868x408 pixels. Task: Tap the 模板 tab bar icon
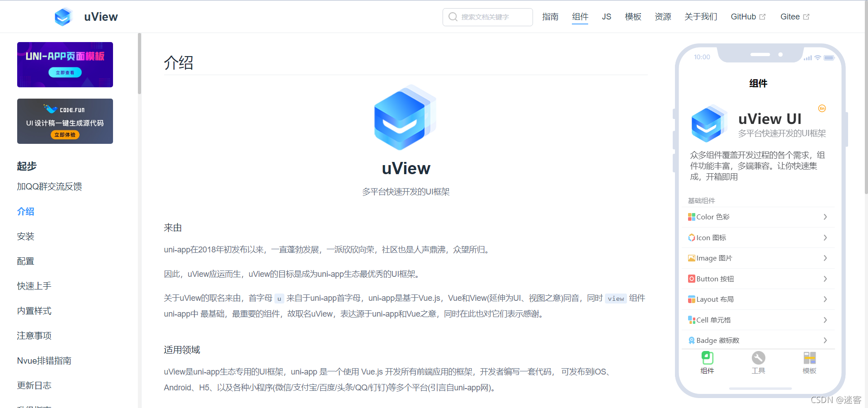[810, 358]
